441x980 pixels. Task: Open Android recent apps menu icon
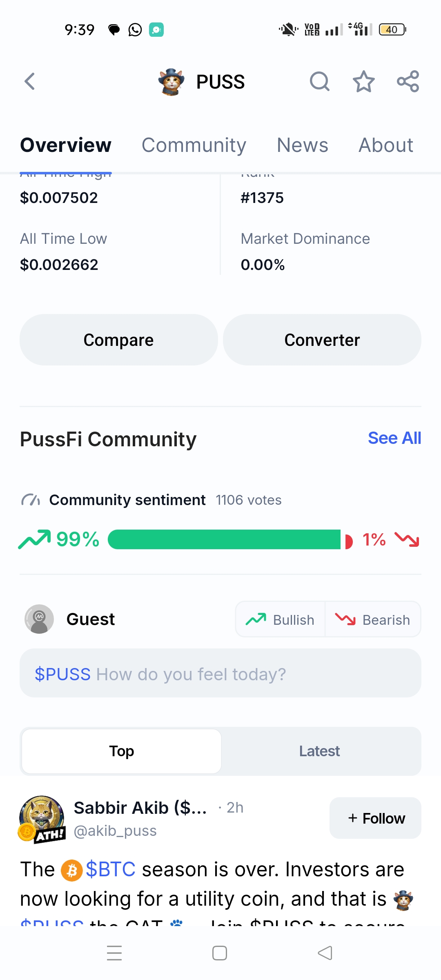tap(114, 953)
